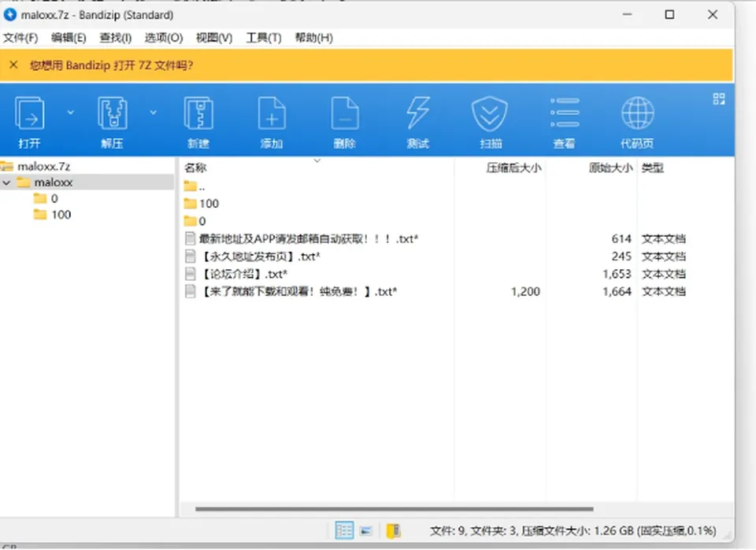The height and width of the screenshot is (550, 756).
Task: Open the 查找(I) menu
Action: 115,38
